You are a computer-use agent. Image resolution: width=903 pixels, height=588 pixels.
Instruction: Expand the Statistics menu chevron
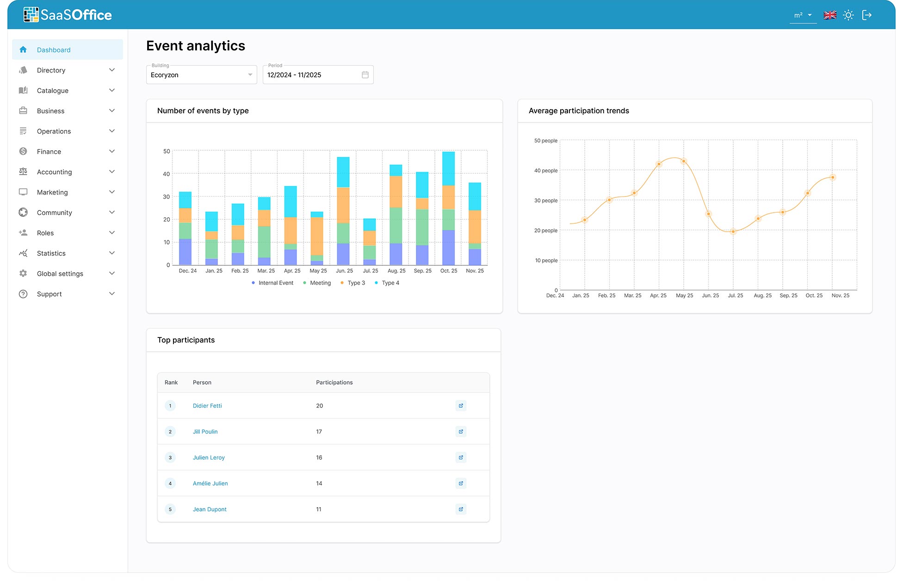(x=112, y=253)
